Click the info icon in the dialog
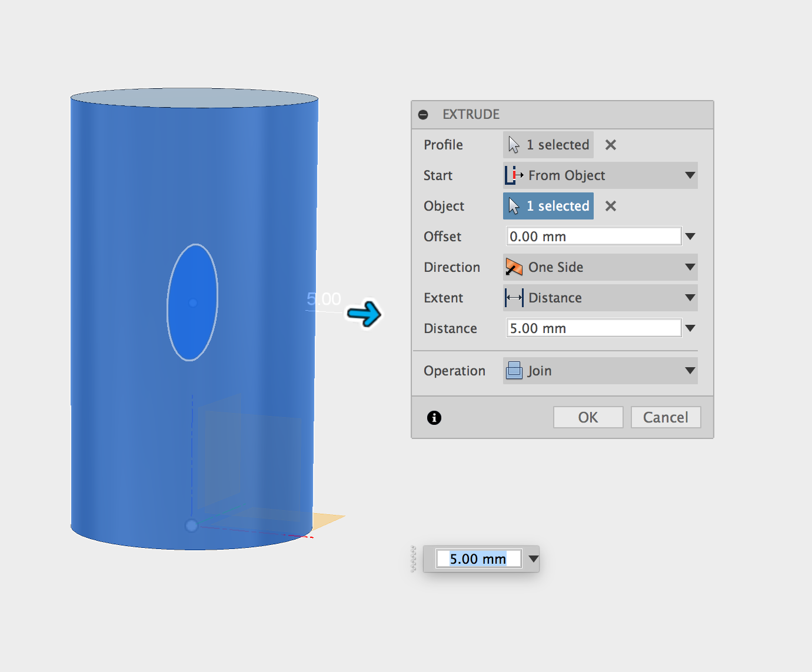 click(434, 418)
